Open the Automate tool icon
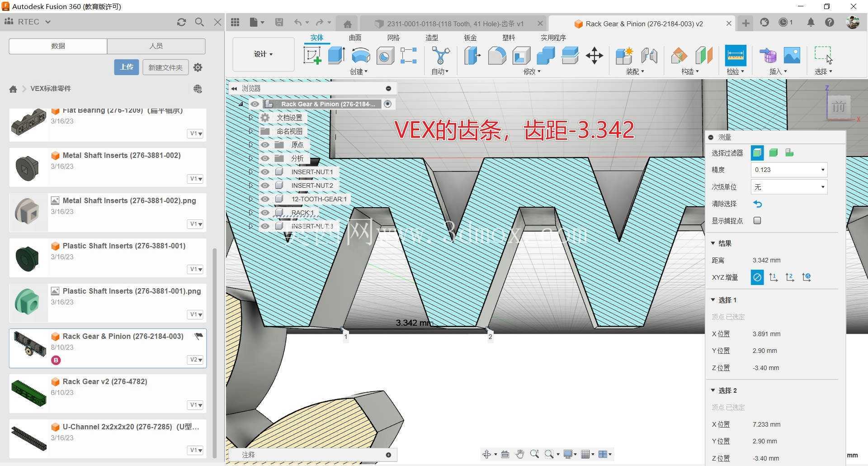The height and width of the screenshot is (466, 868). 440,56
